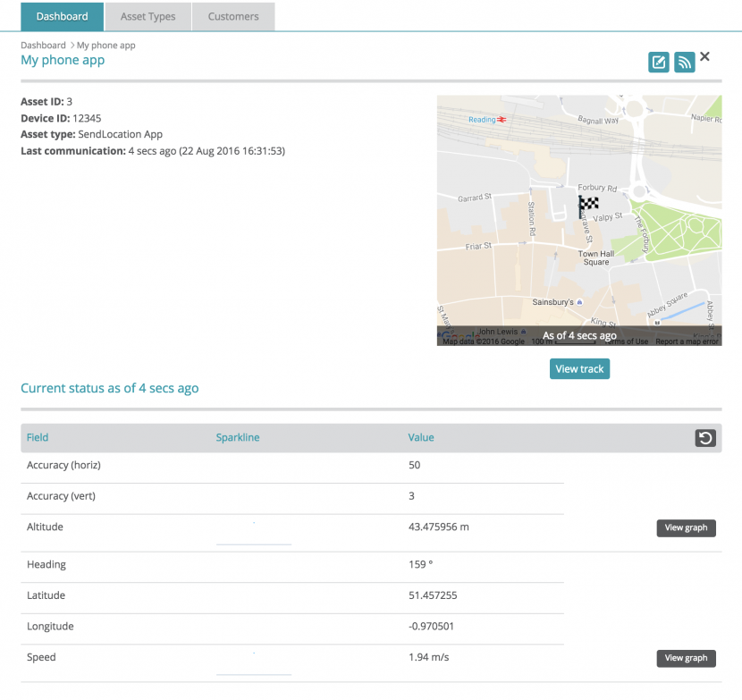
Task: Click the Reading railway station icon on map
Action: click(x=502, y=119)
